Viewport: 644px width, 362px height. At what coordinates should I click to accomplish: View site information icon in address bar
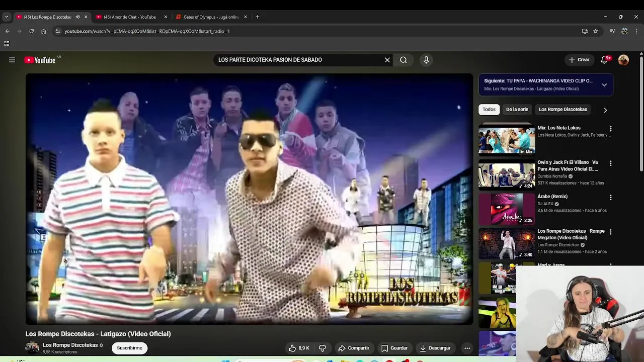[x=58, y=31]
